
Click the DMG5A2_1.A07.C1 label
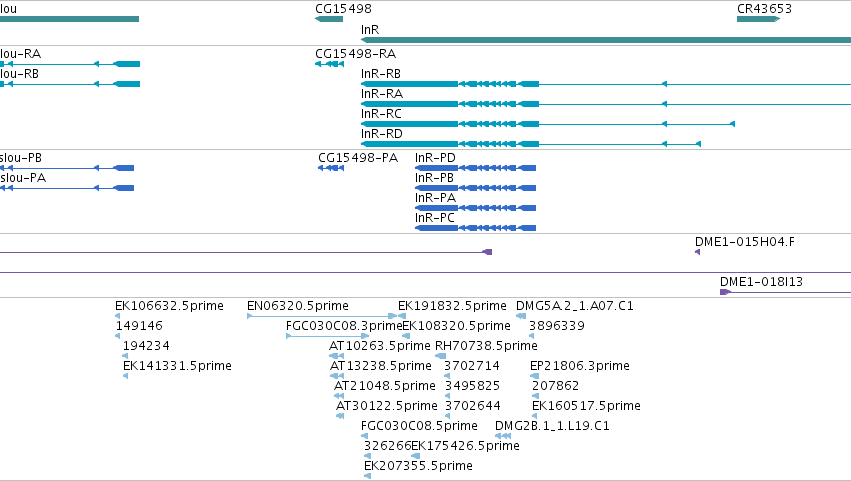[575, 306]
